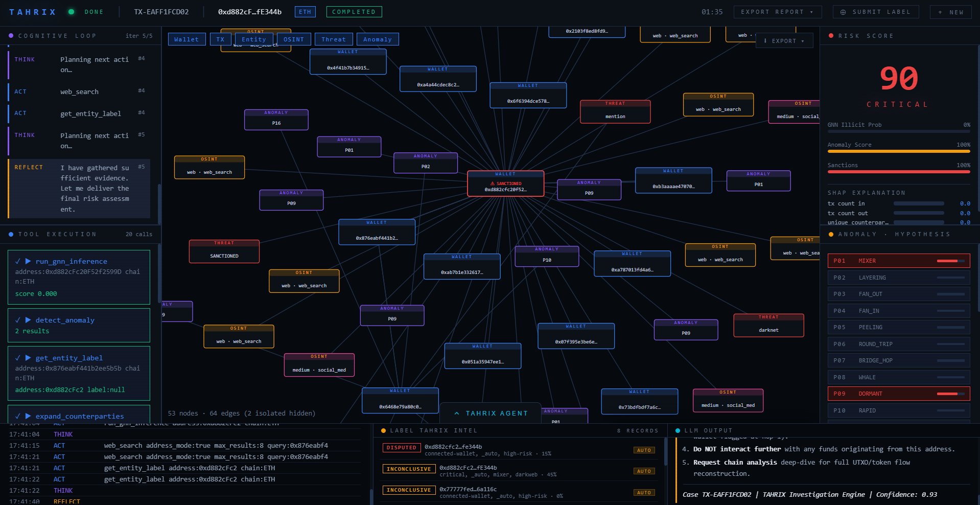
Task: Select the P16 anomaly node
Action: tap(276, 120)
